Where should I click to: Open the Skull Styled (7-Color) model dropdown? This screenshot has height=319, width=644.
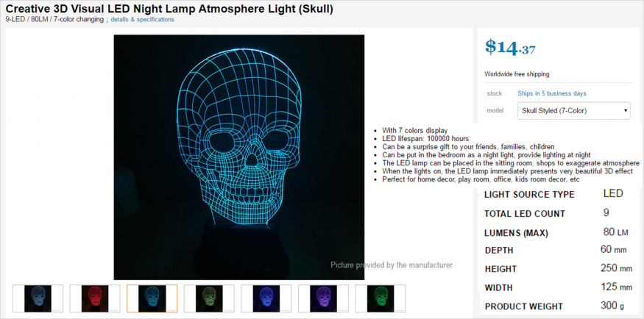(x=574, y=111)
